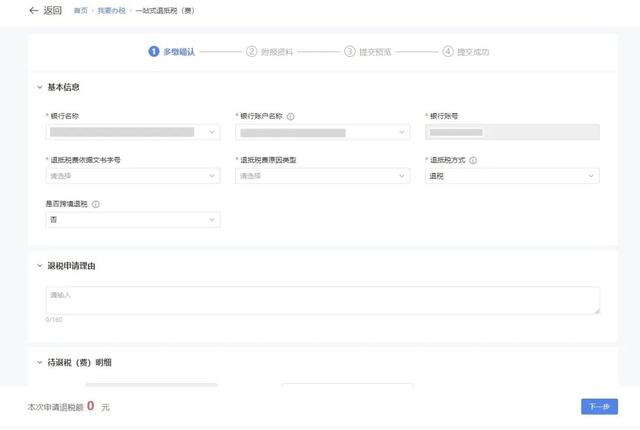Click the 本次申请退税额 amount 0
Image resolution: width=640 pixels, height=430 pixels.
click(91, 406)
